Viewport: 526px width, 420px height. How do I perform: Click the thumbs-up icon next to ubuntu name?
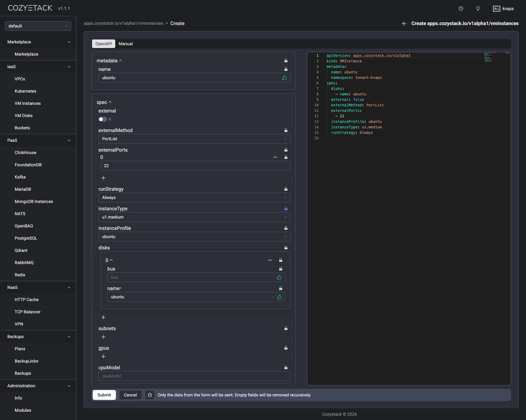(284, 78)
